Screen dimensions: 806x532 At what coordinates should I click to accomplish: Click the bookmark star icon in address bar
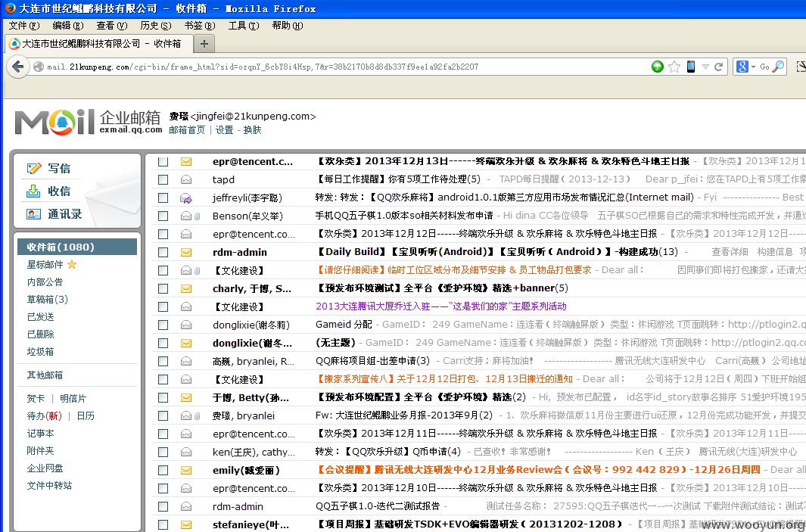(674, 67)
